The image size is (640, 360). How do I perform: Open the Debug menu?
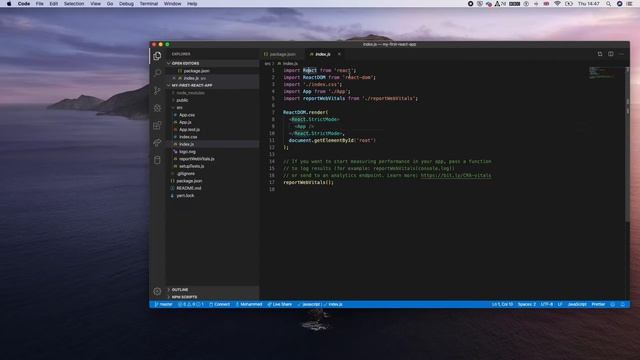coord(126,4)
